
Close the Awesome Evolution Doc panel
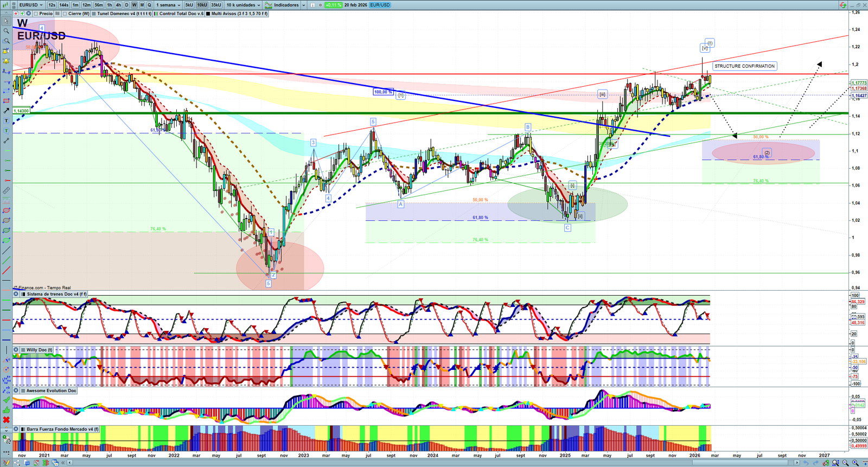[16, 391]
